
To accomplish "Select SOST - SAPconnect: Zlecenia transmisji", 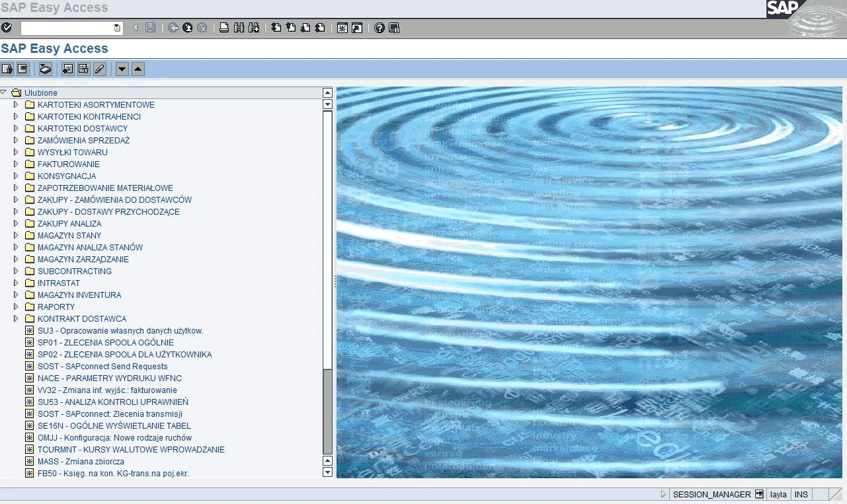I will pos(110,414).
